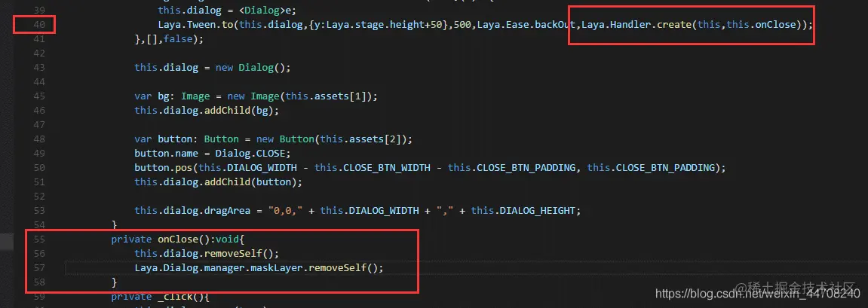Click 'this.dialog.addChild(button)' statement

(x=218, y=182)
